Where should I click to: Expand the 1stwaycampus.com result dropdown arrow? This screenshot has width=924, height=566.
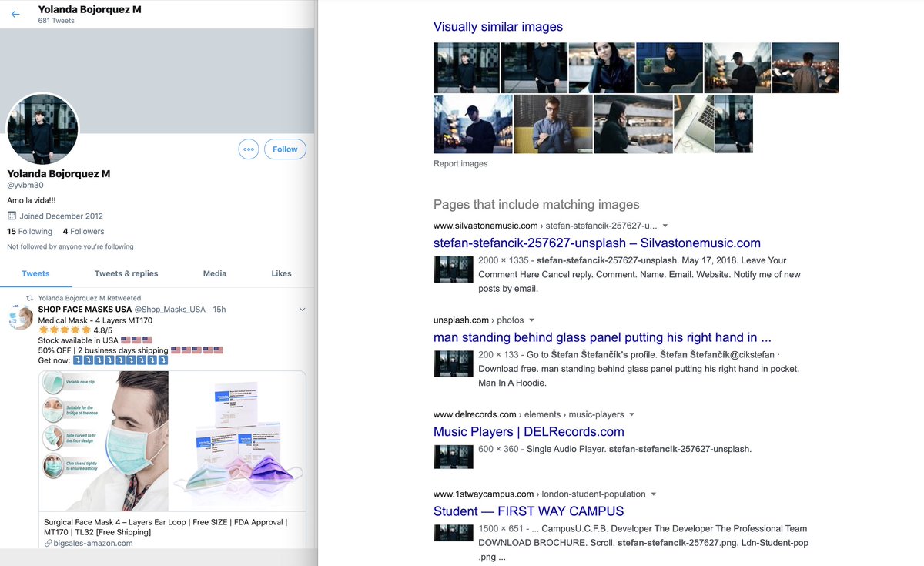pos(654,494)
